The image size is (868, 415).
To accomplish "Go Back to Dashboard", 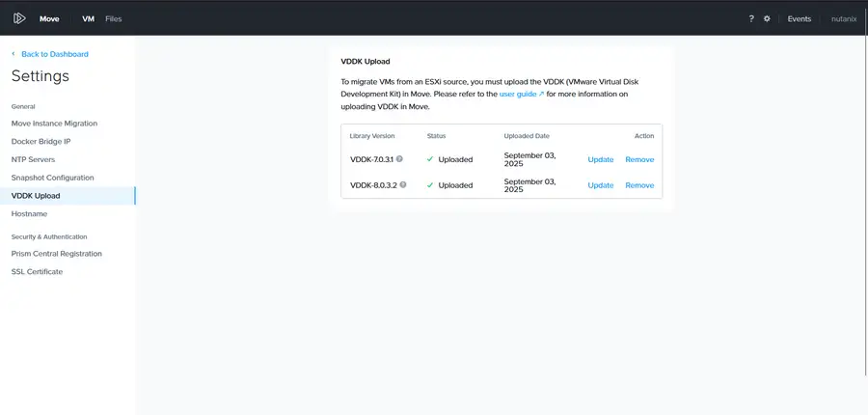I will [55, 54].
